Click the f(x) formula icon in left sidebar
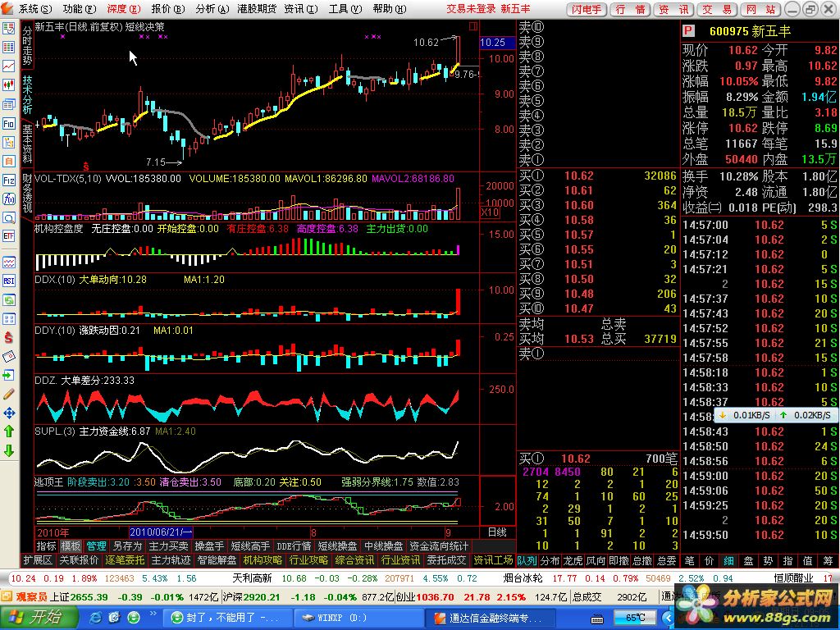 (8, 199)
